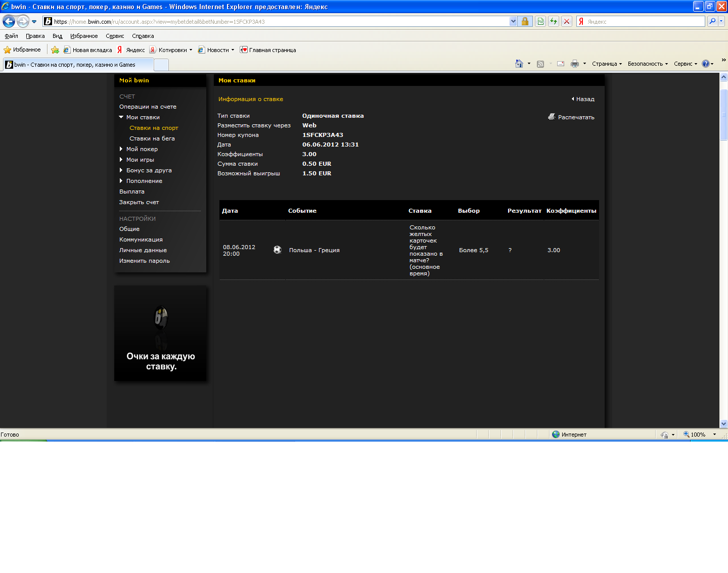Click the printer icon in command bar
The image size is (728, 573).
pyautogui.click(x=574, y=64)
